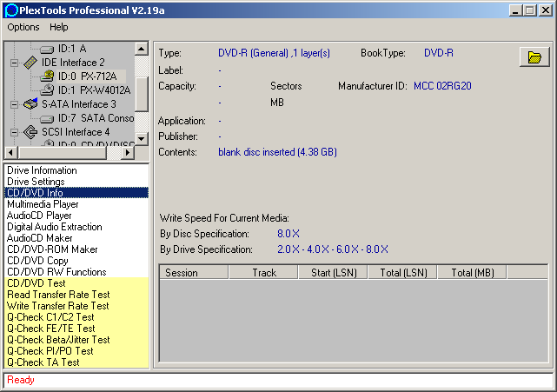Open AudioCD Maker
This screenshot has height=392, width=557.
point(76,238)
